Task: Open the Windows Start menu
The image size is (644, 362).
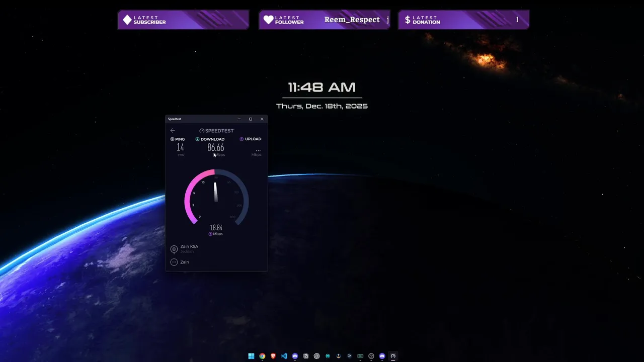Action: pos(251,356)
